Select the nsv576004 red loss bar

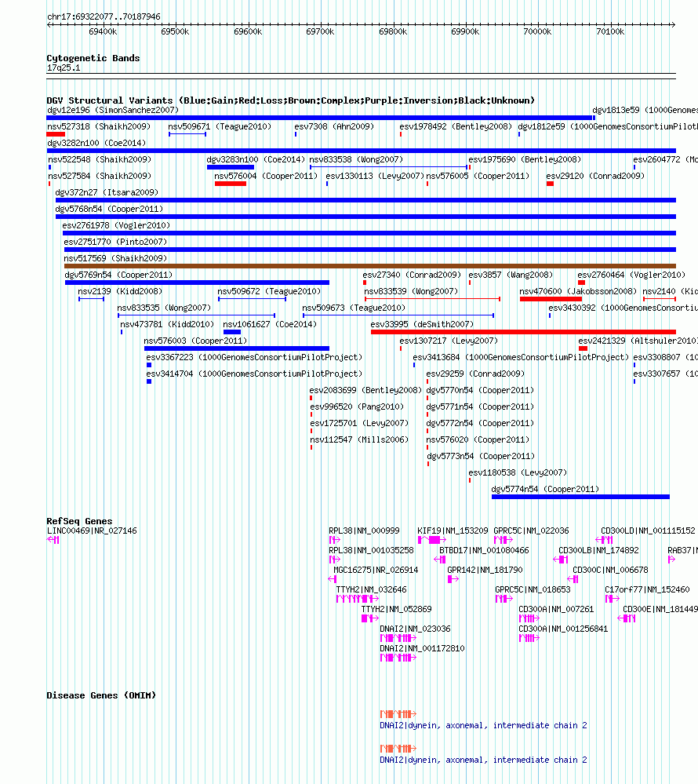[x=231, y=184]
